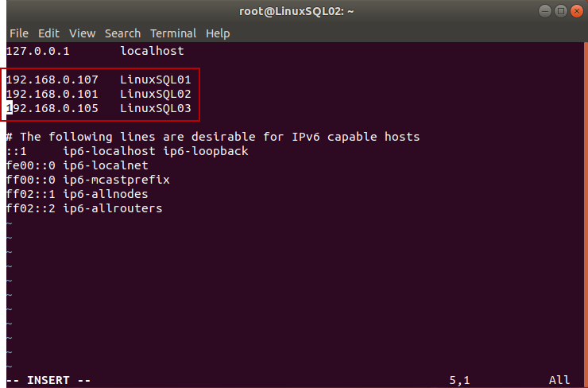Open the Terminal menu
The width and height of the screenshot is (588, 388).
click(173, 33)
